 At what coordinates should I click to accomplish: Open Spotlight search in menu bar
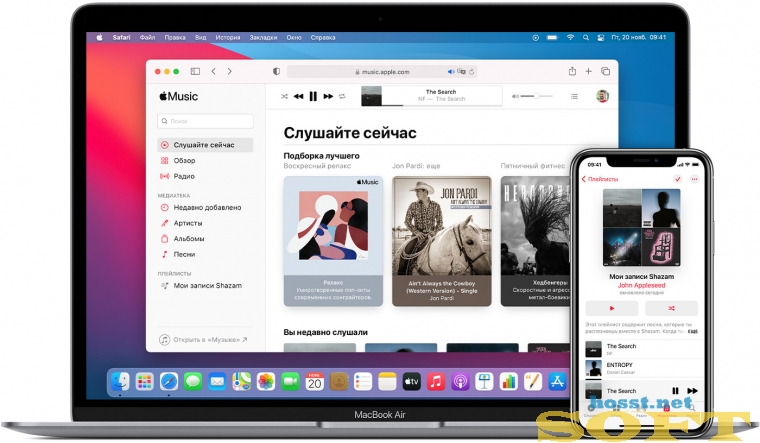point(586,37)
